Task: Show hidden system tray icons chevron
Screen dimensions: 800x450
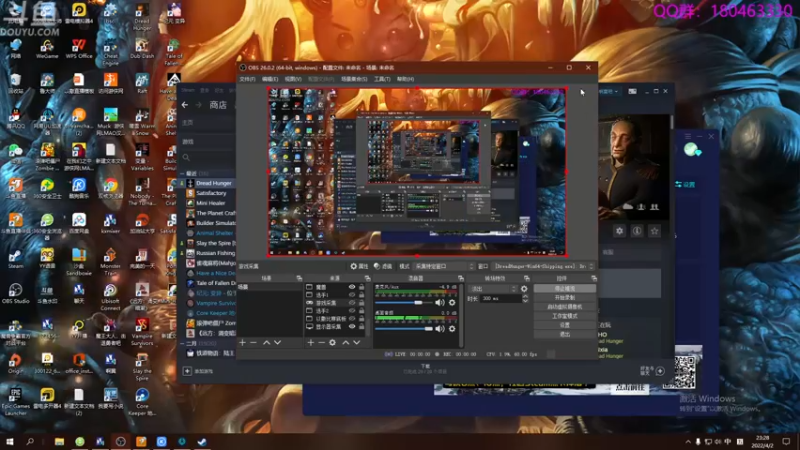Action: tap(688, 441)
